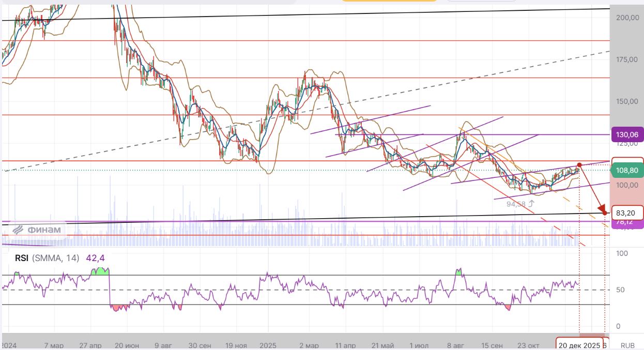Click the 1 июл date label
The height and width of the screenshot is (350, 644).
420,345
